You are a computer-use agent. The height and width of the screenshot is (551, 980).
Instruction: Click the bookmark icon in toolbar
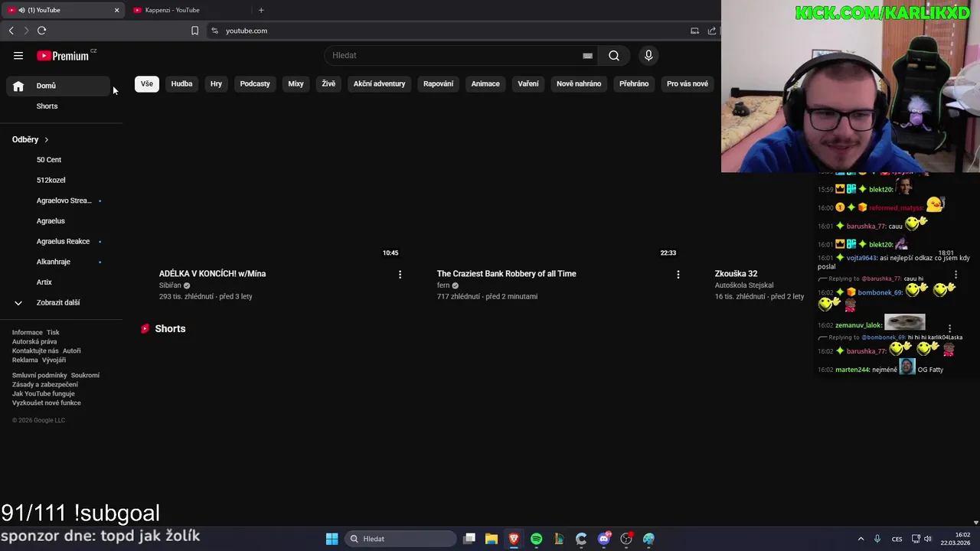(194, 31)
